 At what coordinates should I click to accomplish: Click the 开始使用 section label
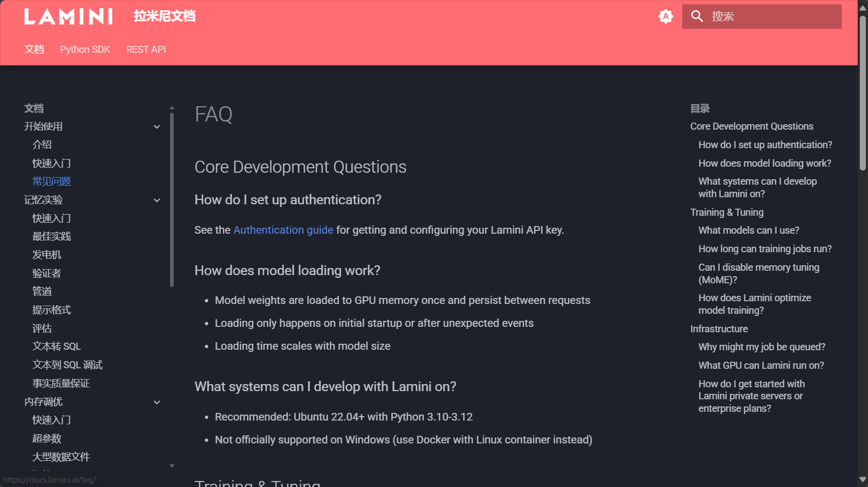(44, 126)
